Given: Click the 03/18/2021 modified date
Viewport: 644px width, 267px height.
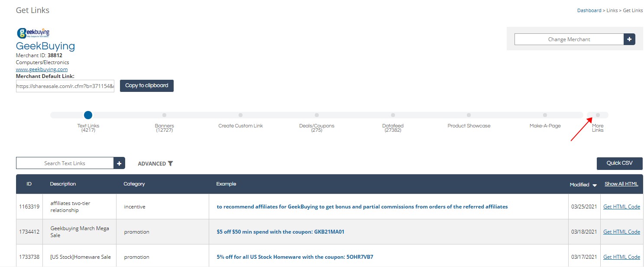Looking at the screenshot, I should [x=584, y=232].
